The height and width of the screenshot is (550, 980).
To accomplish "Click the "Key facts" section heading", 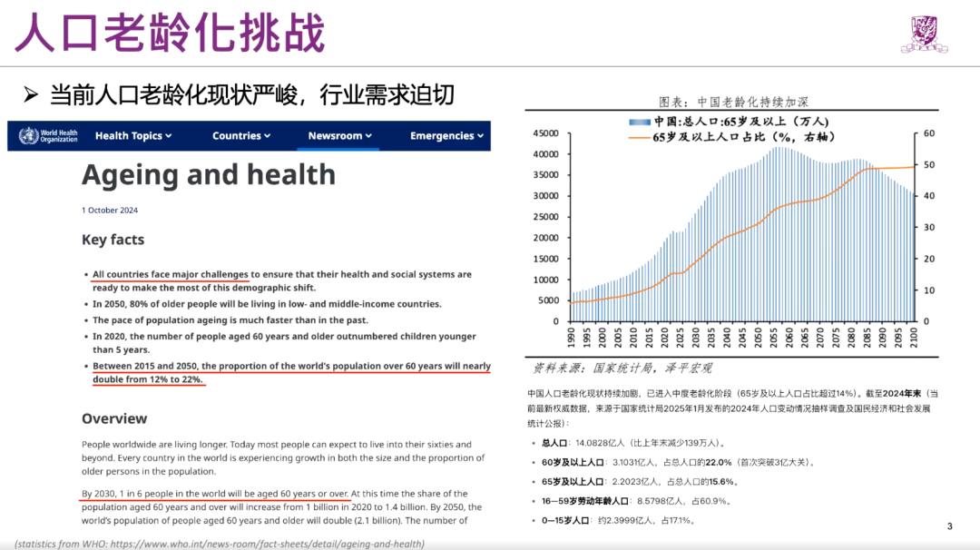I will tap(113, 240).
